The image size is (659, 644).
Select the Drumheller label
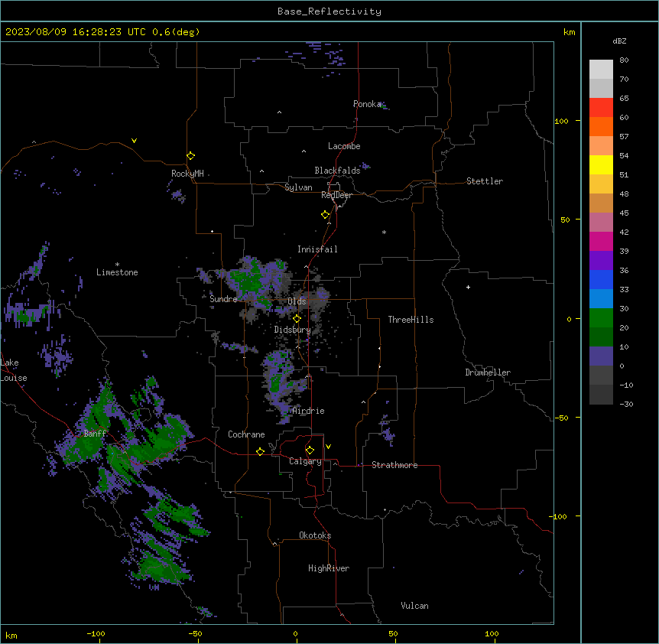[x=488, y=372]
